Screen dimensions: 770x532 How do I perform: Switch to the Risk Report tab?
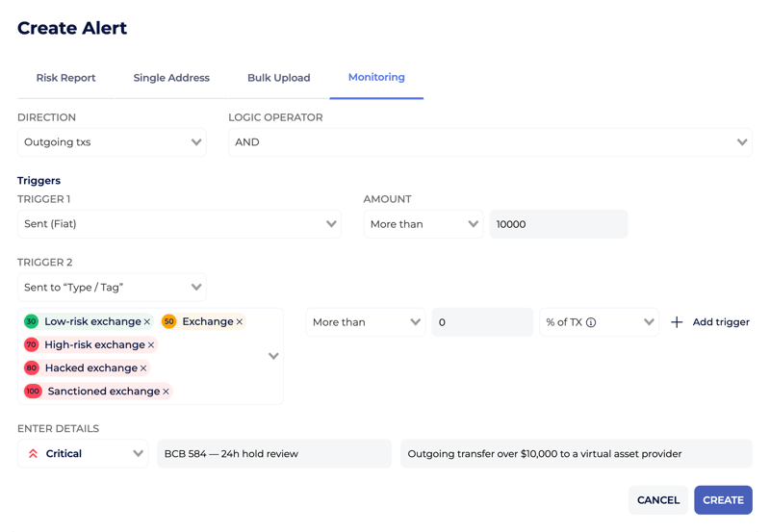[65, 78]
